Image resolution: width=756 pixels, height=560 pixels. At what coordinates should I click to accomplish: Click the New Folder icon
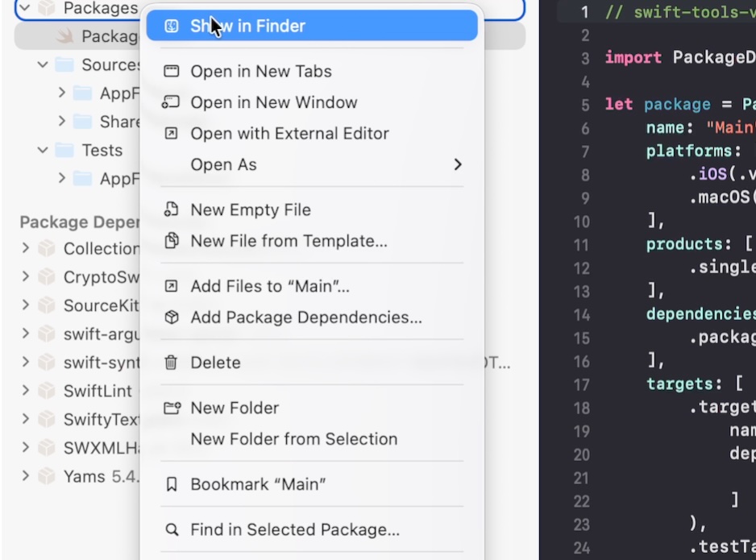(x=171, y=408)
